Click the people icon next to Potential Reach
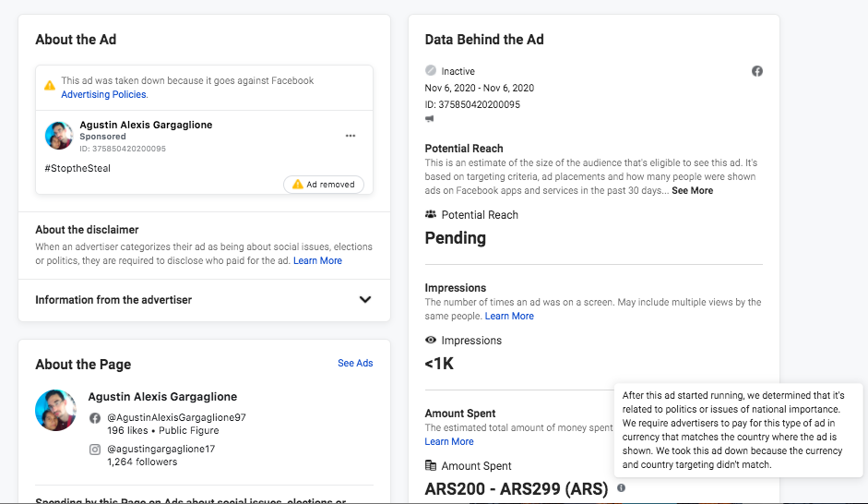Screen dimensions: 868x504 pos(431,215)
